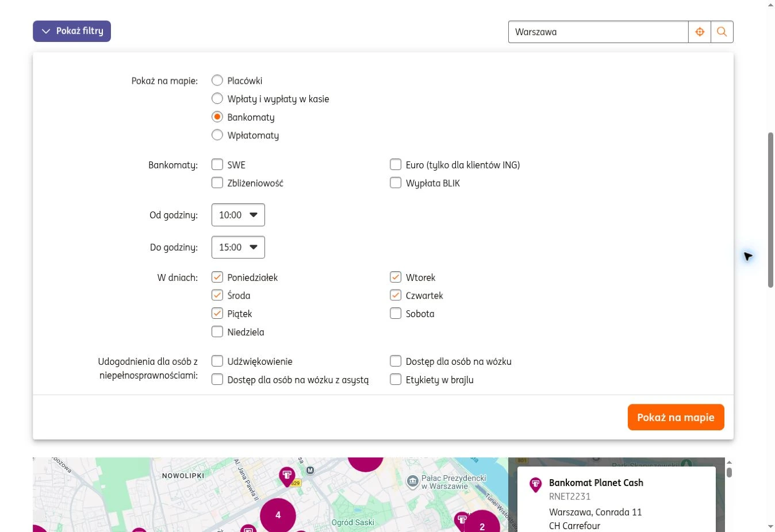Screen dimensions: 775x532
Task: Click the Pałac Prezydencki museum icon on map
Action: (x=412, y=481)
